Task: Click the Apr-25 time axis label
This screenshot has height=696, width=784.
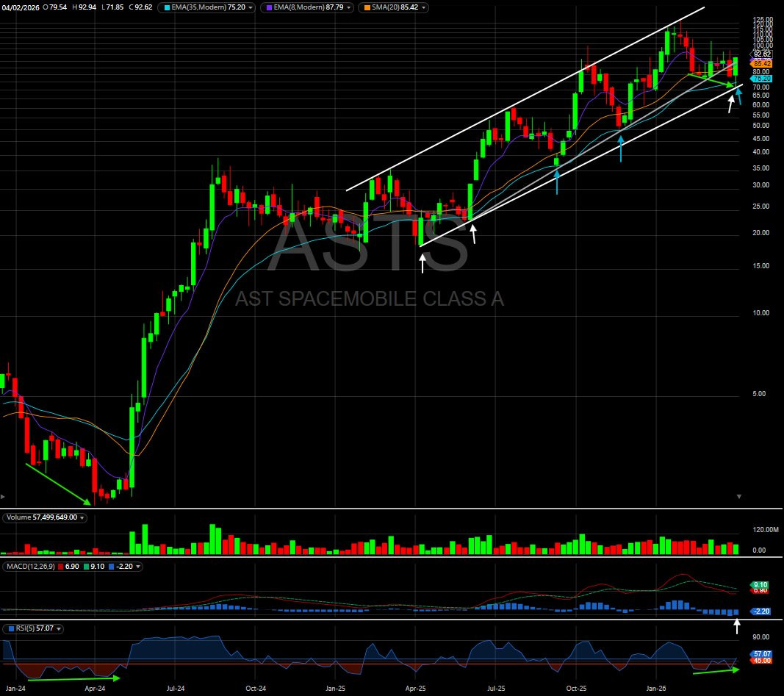Action: coord(415,689)
